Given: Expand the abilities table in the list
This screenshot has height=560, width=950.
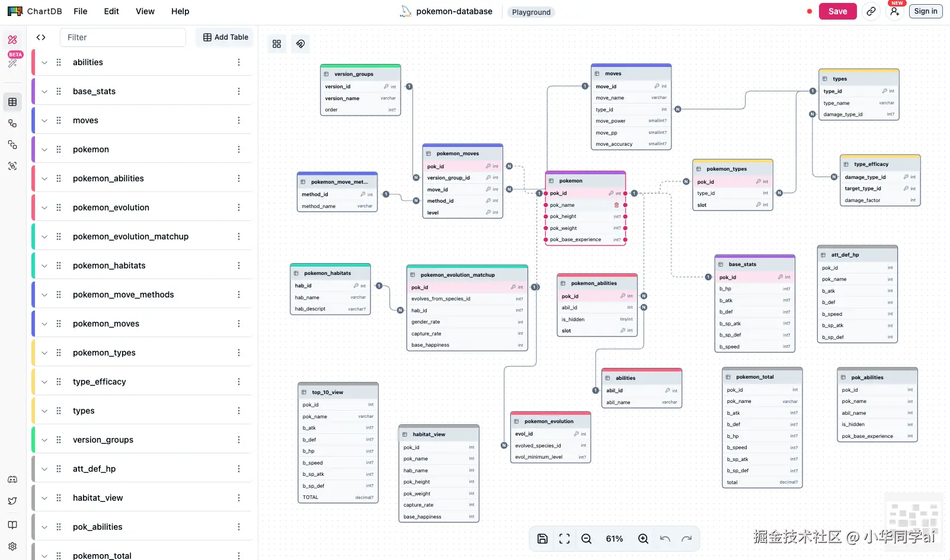Looking at the screenshot, I should pyautogui.click(x=44, y=62).
